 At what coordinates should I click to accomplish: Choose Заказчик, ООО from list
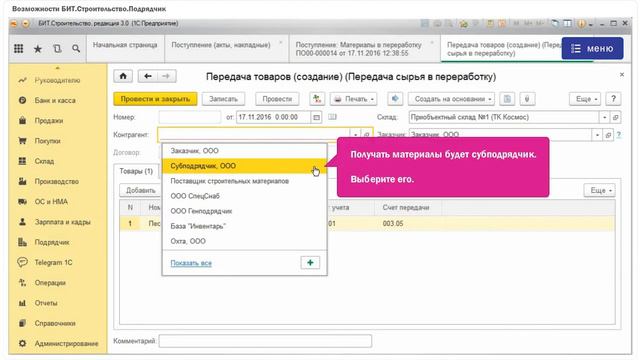coord(244,151)
